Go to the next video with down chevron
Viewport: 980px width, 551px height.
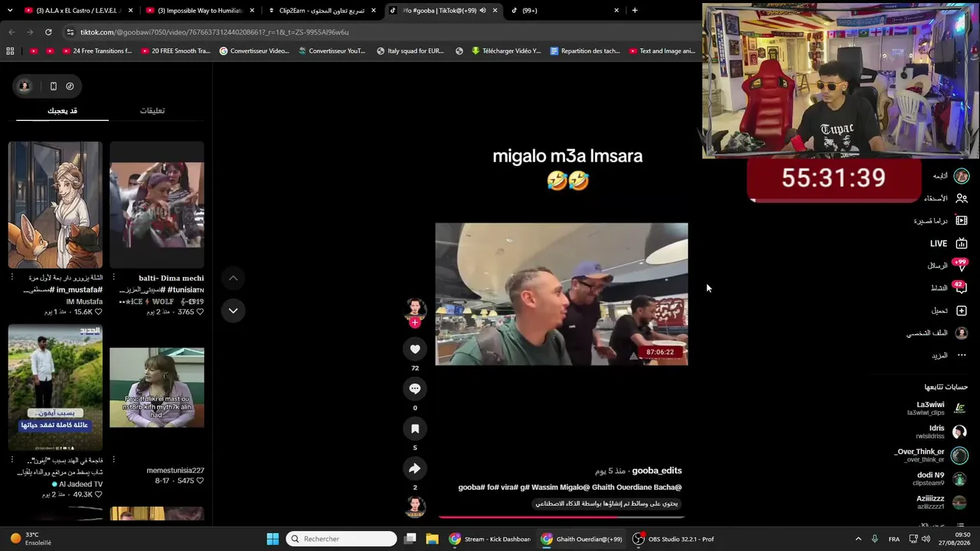233,310
